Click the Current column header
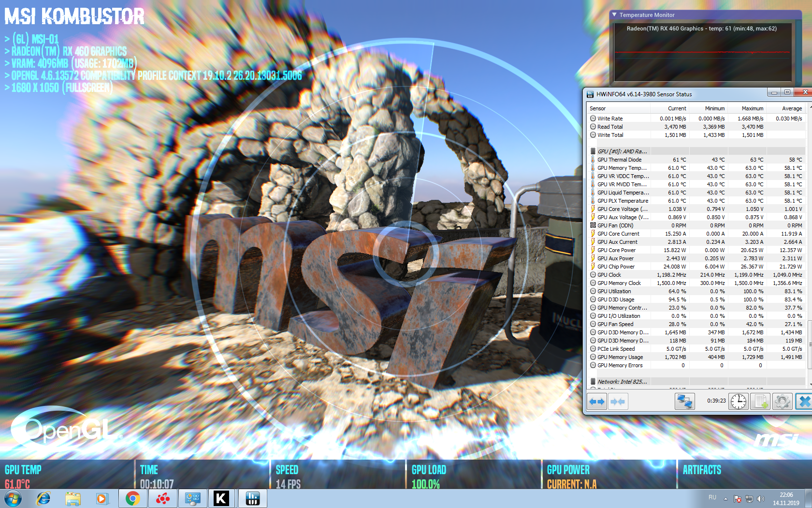 (x=669, y=108)
